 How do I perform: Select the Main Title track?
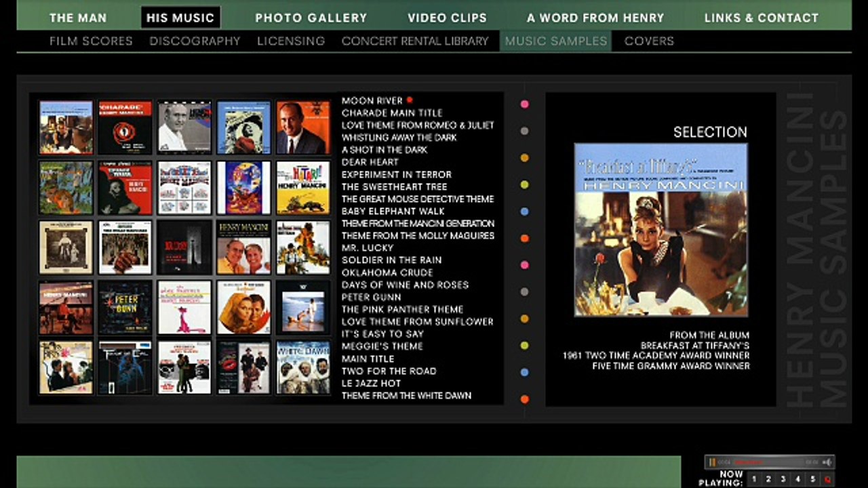tap(368, 359)
